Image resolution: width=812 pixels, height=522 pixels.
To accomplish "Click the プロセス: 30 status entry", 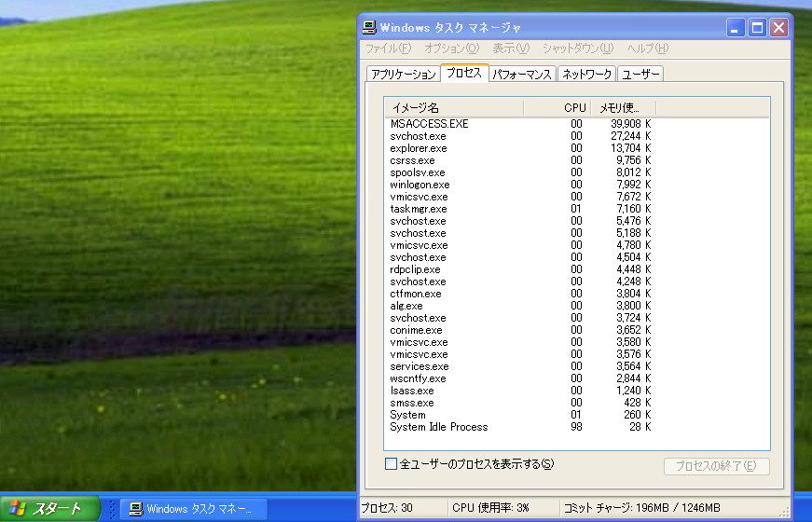I will [404, 508].
